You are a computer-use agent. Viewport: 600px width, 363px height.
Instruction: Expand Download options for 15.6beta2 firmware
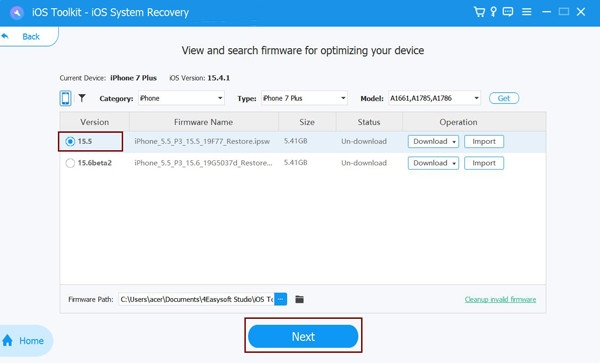pyautogui.click(x=454, y=163)
